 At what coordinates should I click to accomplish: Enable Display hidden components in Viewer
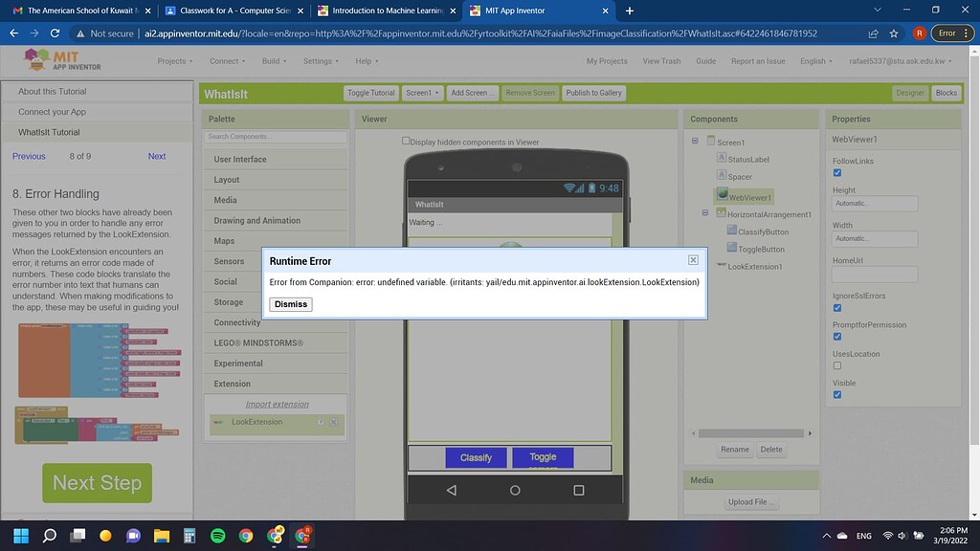coord(406,140)
